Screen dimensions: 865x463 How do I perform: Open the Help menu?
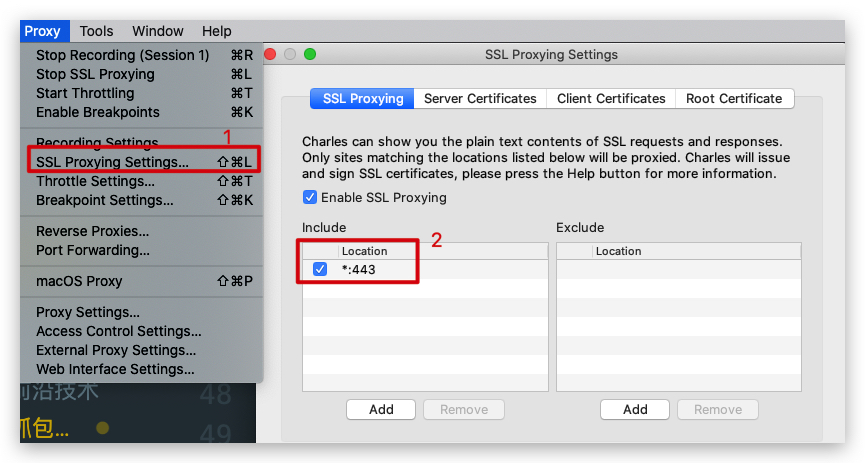(x=216, y=31)
